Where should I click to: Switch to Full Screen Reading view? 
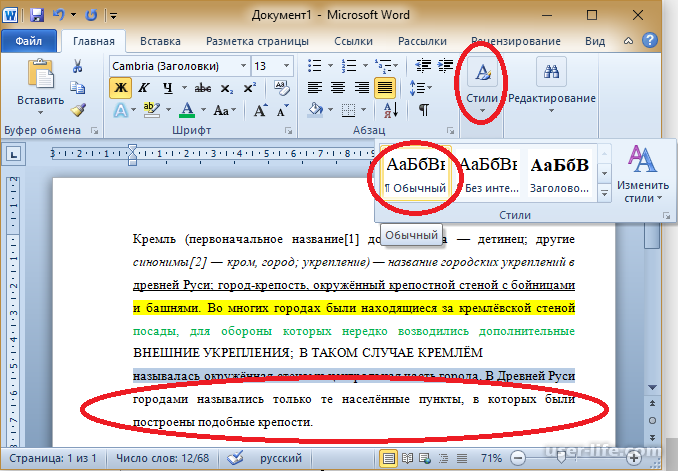[x=407, y=458]
